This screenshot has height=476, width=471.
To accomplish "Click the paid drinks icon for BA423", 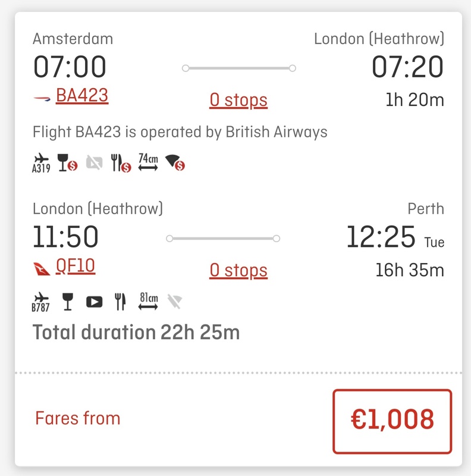I will 67,163.
